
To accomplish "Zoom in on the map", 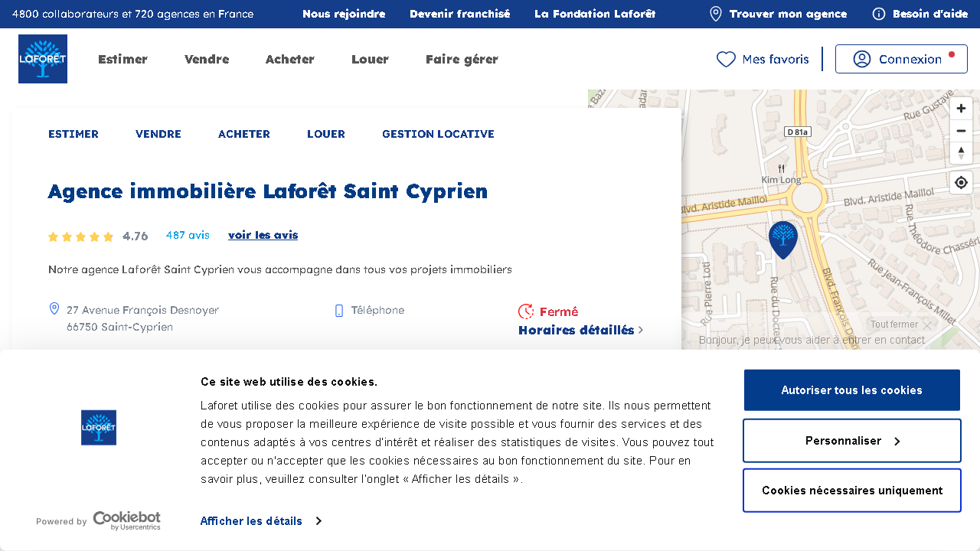I will [x=962, y=109].
